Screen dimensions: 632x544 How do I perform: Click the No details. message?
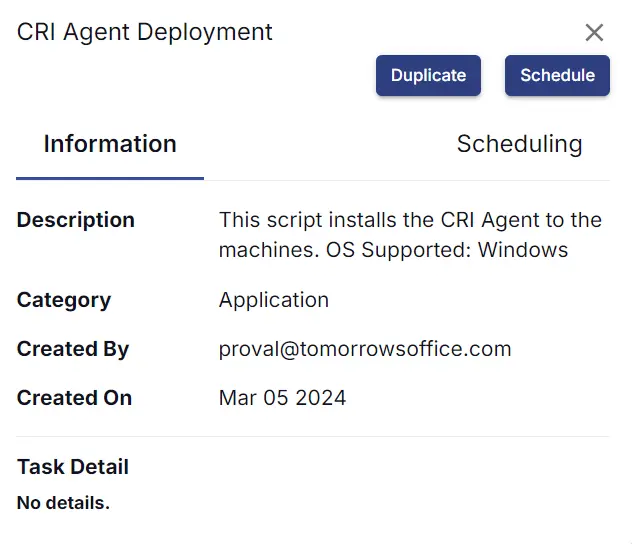click(63, 503)
